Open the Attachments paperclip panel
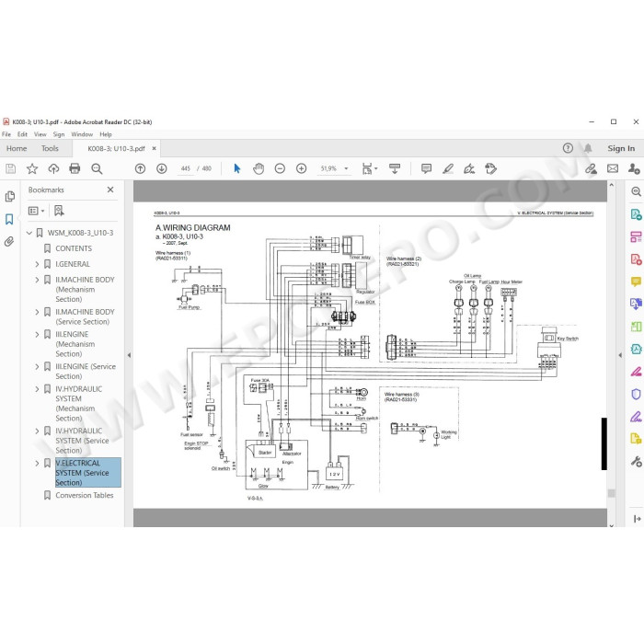The width and height of the screenshot is (644, 644). tap(9, 241)
